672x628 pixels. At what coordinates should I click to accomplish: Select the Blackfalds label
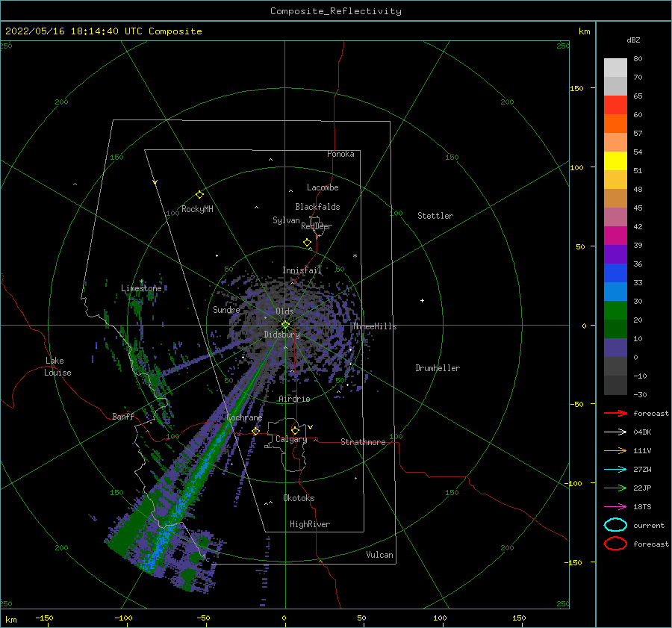point(317,207)
